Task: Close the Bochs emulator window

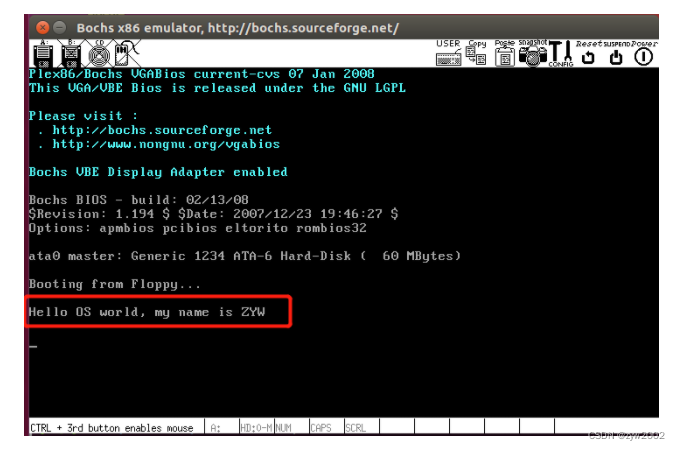Action: click(x=42, y=28)
